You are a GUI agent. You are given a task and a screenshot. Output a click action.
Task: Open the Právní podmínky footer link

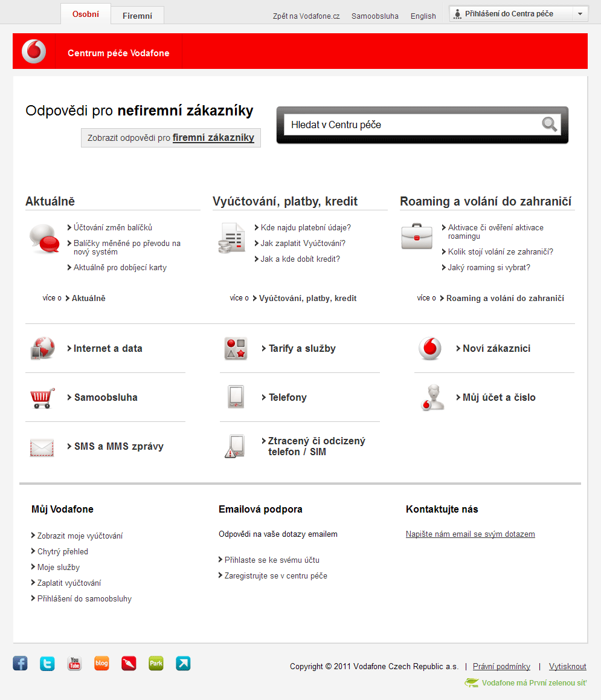click(x=501, y=667)
